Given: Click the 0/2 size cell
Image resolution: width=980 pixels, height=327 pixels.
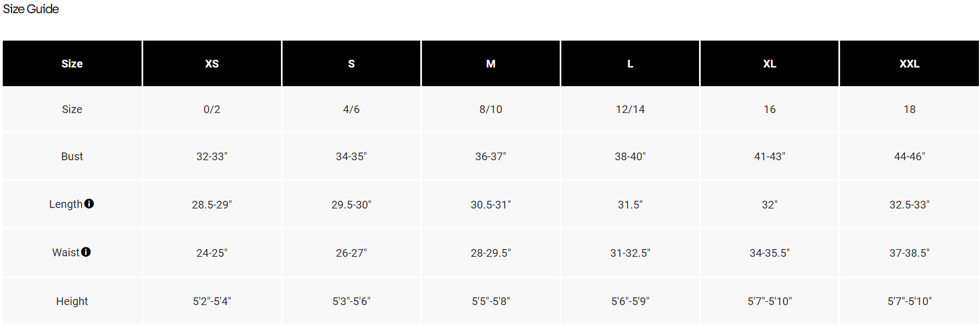Looking at the screenshot, I should click(x=212, y=109).
